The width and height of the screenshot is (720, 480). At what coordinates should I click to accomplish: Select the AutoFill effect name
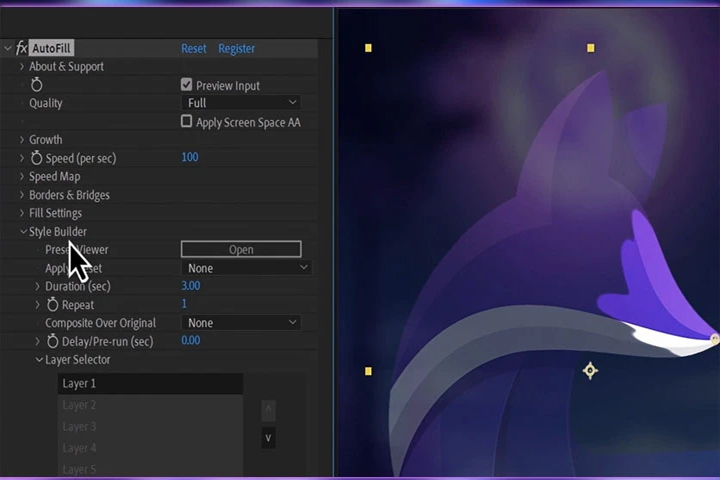pyautogui.click(x=51, y=48)
